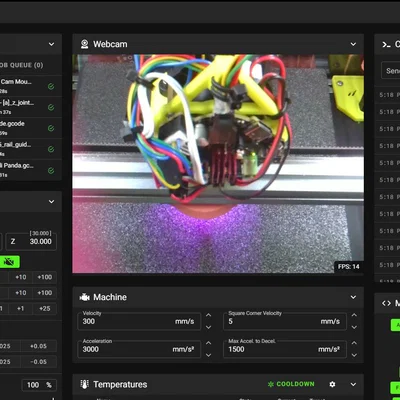This screenshot has height=400, width=400.
Task: Click the Webcam panel camera icon
Action: (85, 44)
